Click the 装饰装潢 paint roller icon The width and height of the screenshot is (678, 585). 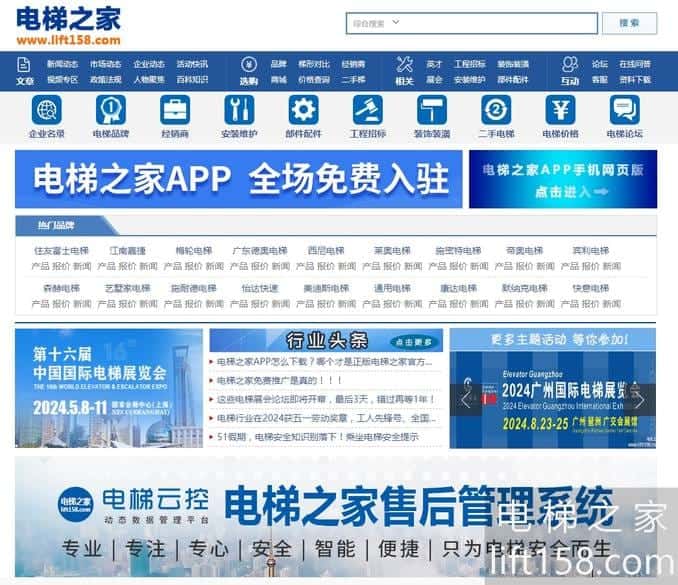432,110
